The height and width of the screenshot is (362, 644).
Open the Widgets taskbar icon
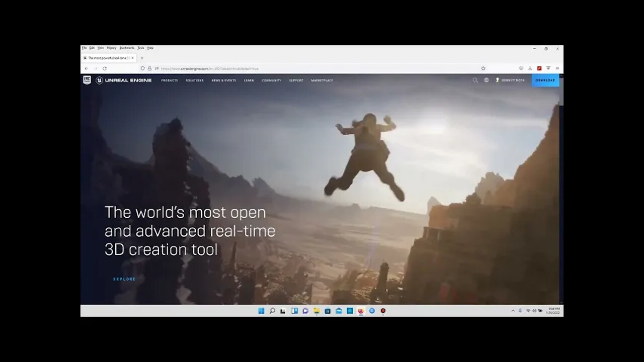(x=294, y=311)
